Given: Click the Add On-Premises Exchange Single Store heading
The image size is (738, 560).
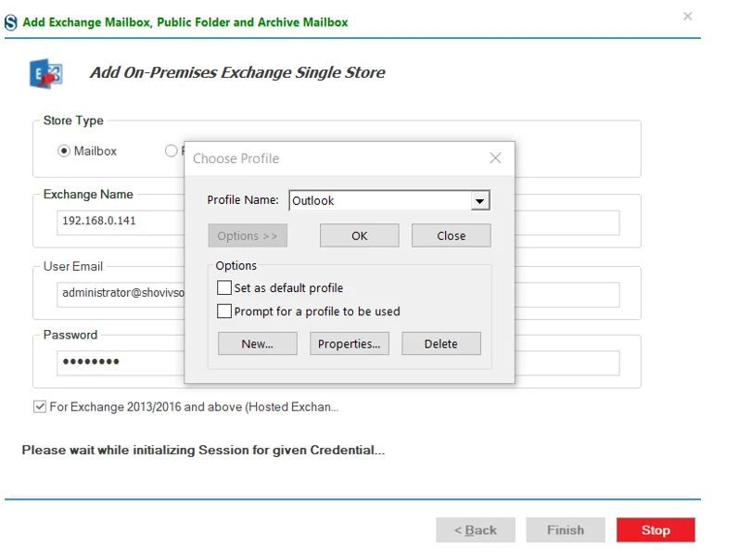Looking at the screenshot, I should (237, 72).
